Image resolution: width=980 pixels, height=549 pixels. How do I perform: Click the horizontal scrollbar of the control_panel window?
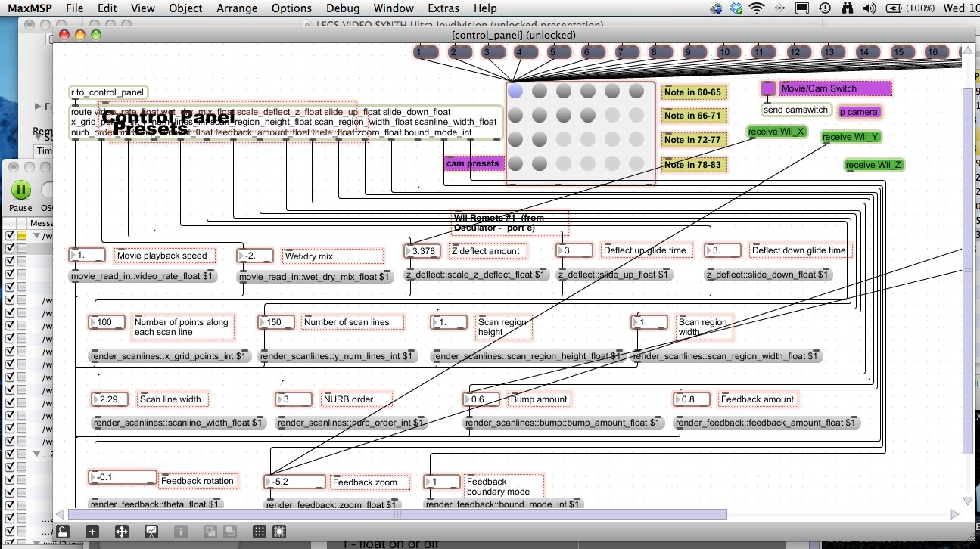tap(399, 513)
